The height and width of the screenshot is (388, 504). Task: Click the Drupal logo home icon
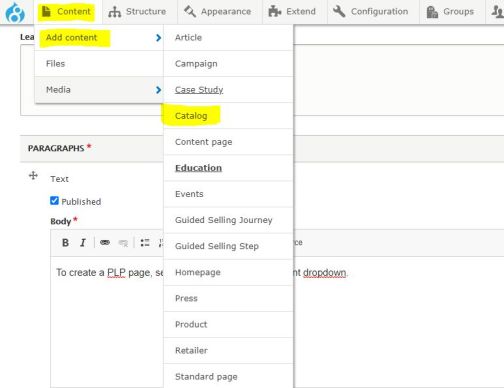15,13
